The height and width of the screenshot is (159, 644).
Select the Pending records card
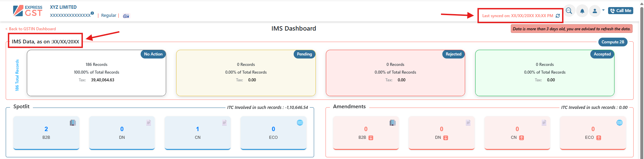(246, 73)
